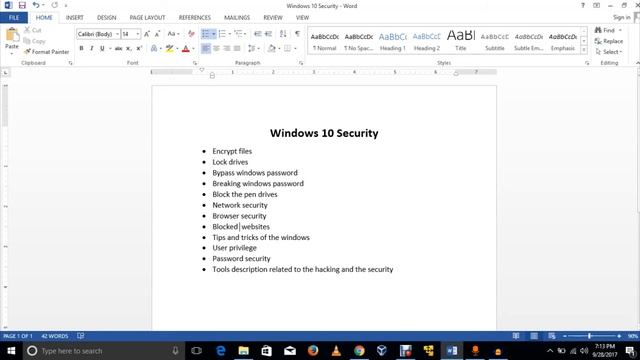This screenshot has width=640, height=360.
Task: Open the Font dialog launcher
Action: point(195,63)
